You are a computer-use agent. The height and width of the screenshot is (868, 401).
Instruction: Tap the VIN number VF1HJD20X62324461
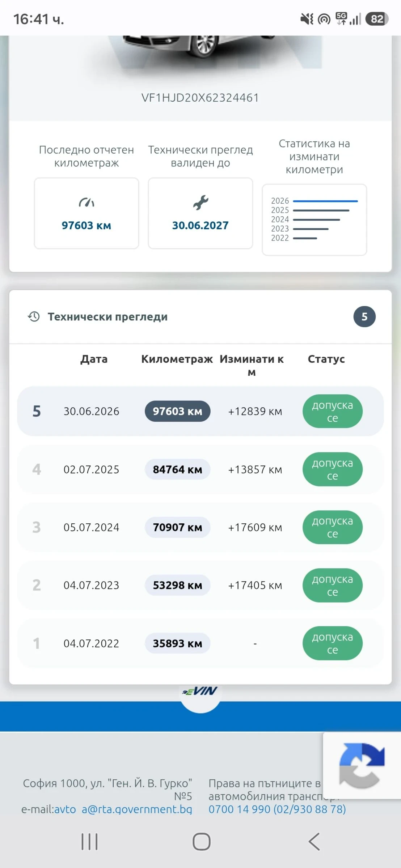click(x=200, y=98)
